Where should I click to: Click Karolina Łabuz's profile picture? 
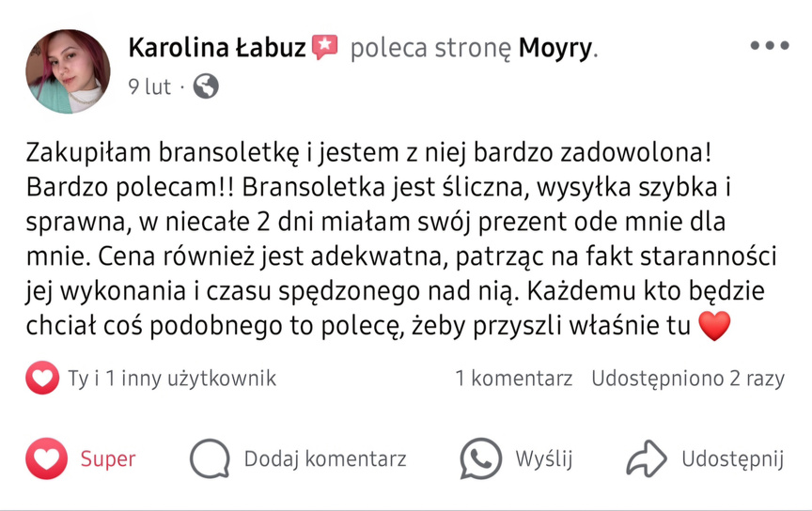pyautogui.click(x=68, y=71)
